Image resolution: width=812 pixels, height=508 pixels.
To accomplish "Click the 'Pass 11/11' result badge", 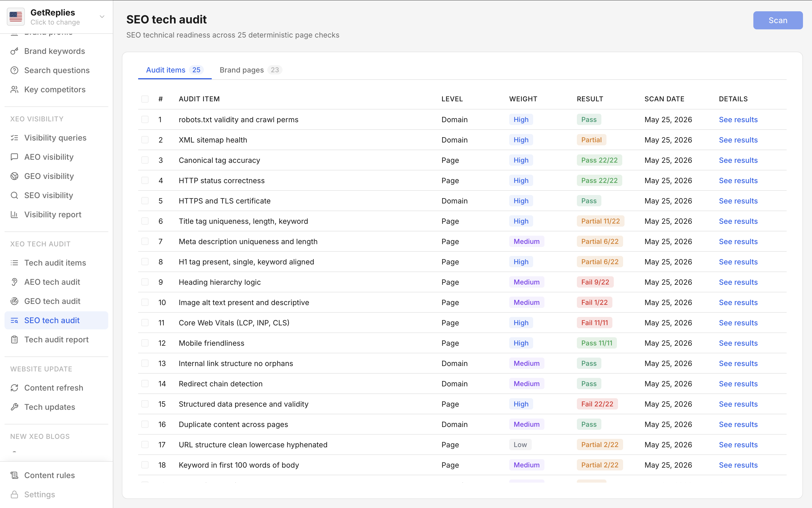I will pos(597,343).
